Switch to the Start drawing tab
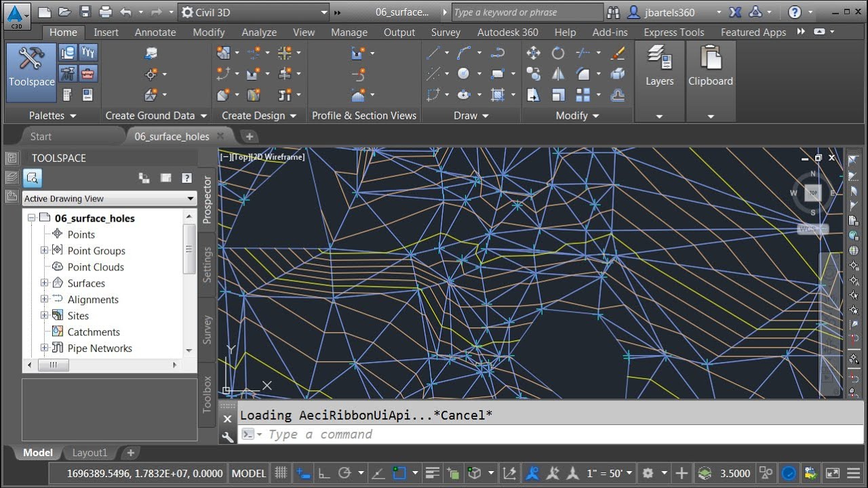Image resolution: width=868 pixels, height=488 pixels. point(41,136)
